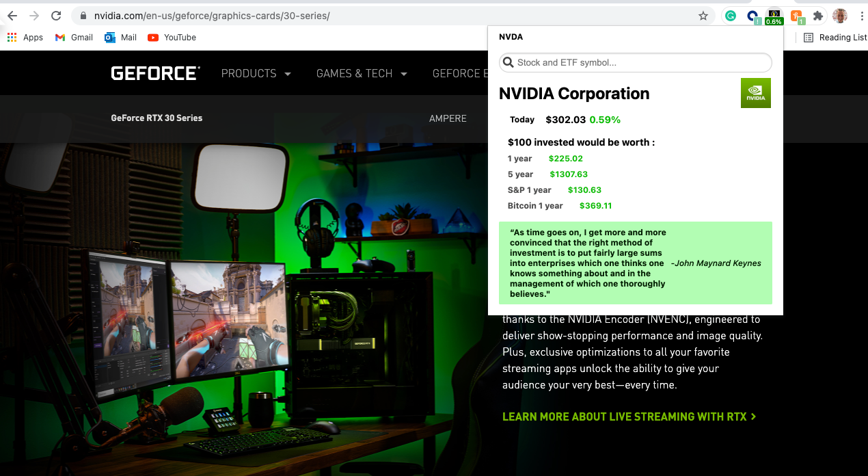This screenshot has height=476, width=868.
Task: Expand the Games & Tech dropdown menu
Action: [x=362, y=73]
